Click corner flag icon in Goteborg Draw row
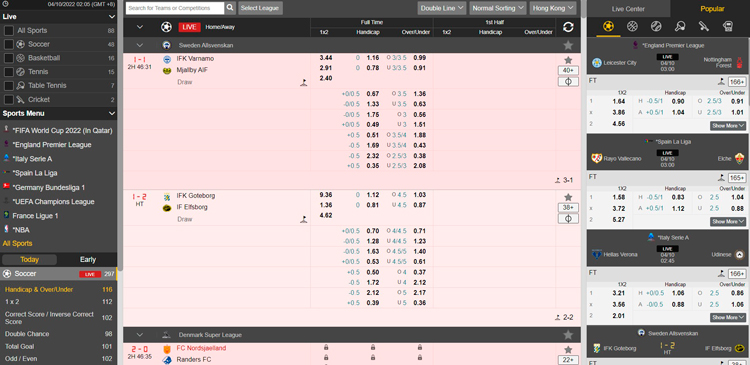This screenshot has width=750, height=365. (303, 220)
